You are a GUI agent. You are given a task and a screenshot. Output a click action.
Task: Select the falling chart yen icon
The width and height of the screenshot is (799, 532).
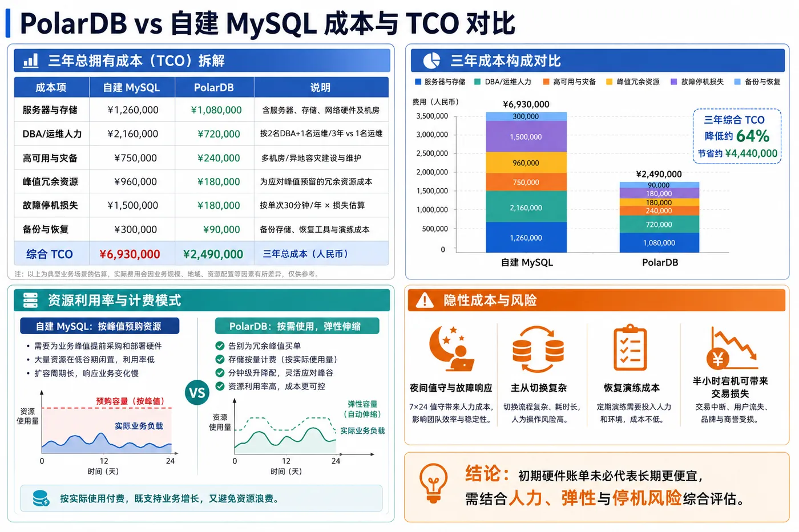[x=731, y=348]
